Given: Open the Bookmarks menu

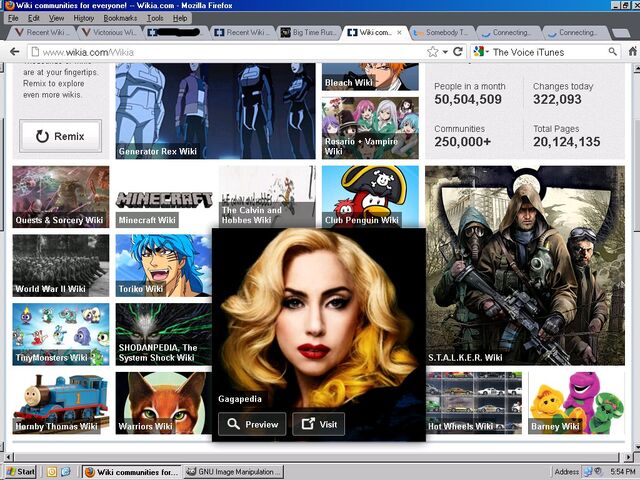Looking at the screenshot, I should (x=120, y=18).
